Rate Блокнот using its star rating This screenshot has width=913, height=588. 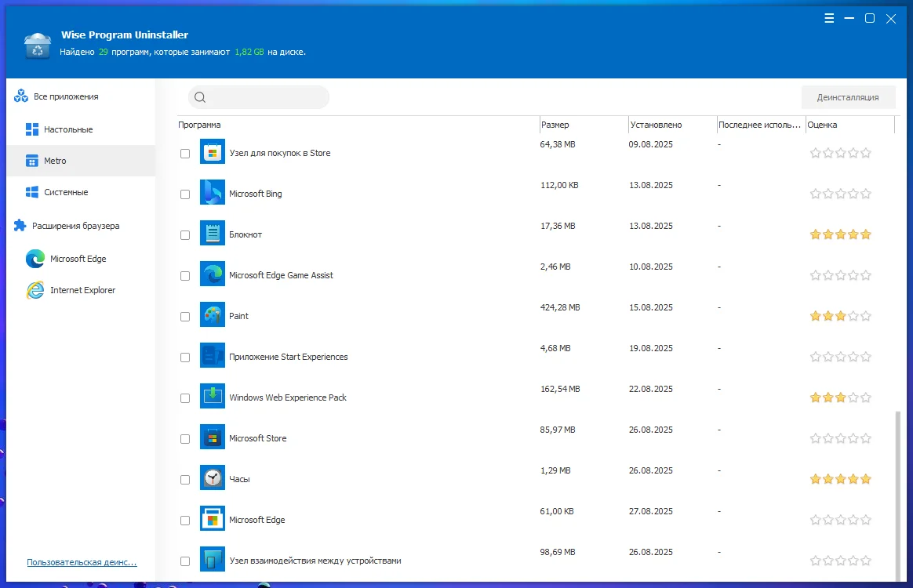point(840,234)
